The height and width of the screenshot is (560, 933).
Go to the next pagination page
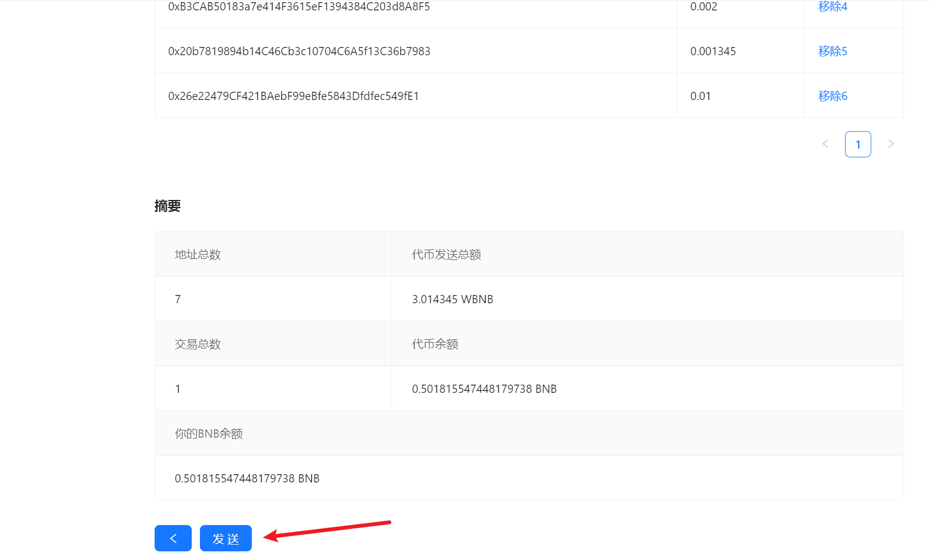pyautogui.click(x=890, y=144)
